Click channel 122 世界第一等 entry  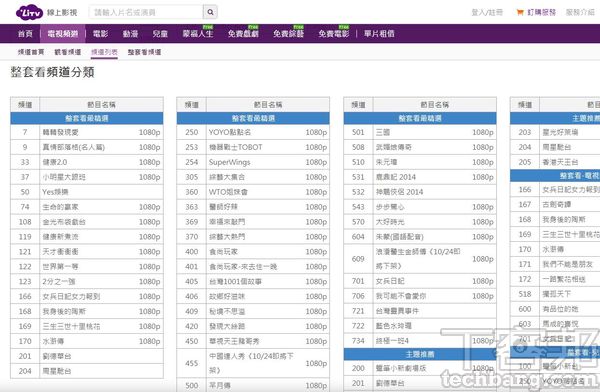(87, 267)
